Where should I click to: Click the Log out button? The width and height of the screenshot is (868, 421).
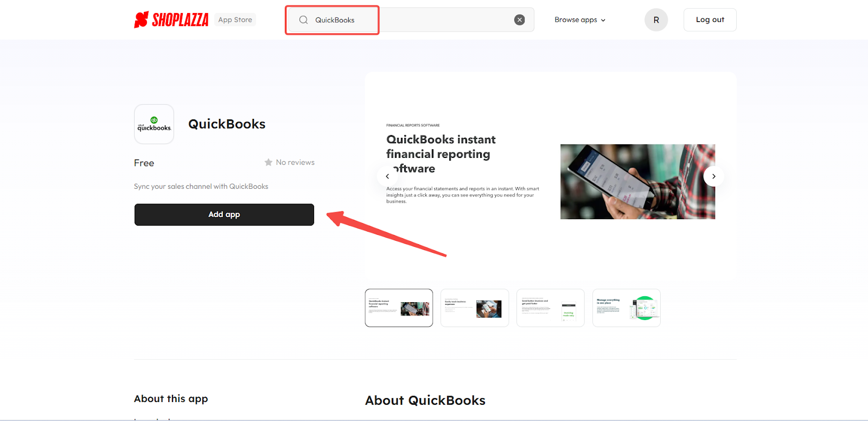pyautogui.click(x=710, y=20)
